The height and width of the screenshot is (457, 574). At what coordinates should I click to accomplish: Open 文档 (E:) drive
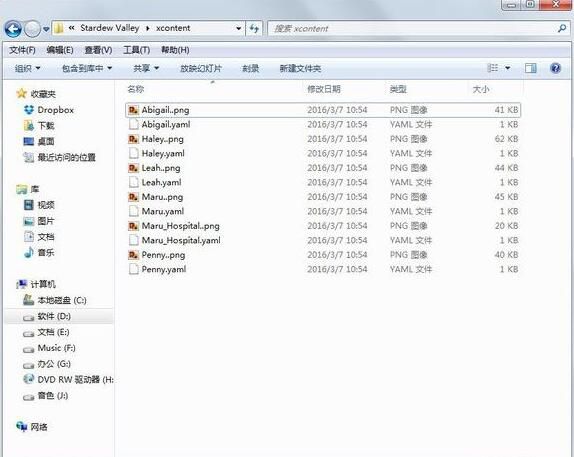53,332
